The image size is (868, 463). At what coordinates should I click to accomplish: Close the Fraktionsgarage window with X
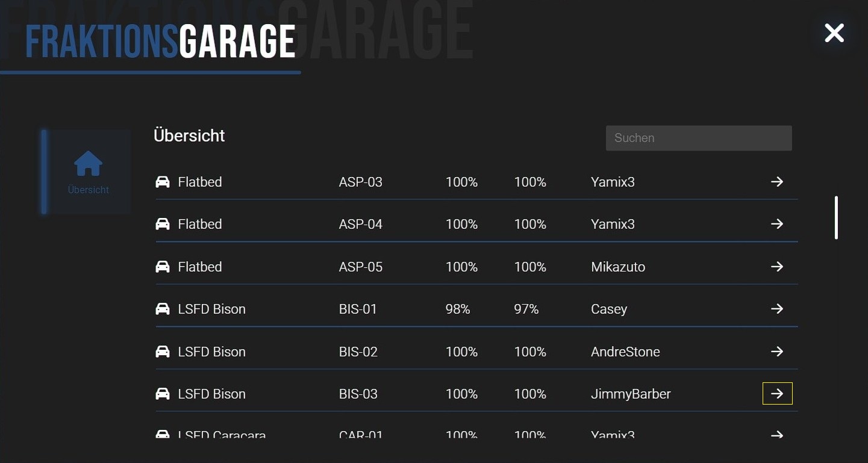pos(834,33)
